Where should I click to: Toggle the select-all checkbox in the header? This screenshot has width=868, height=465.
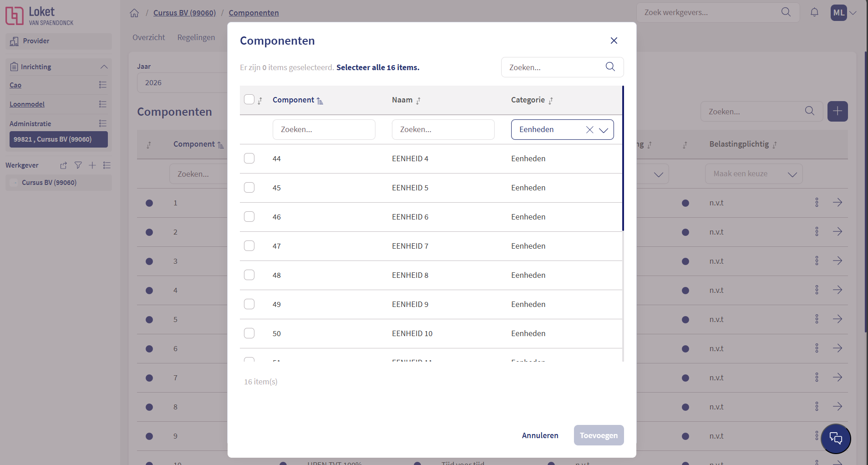[249, 100]
